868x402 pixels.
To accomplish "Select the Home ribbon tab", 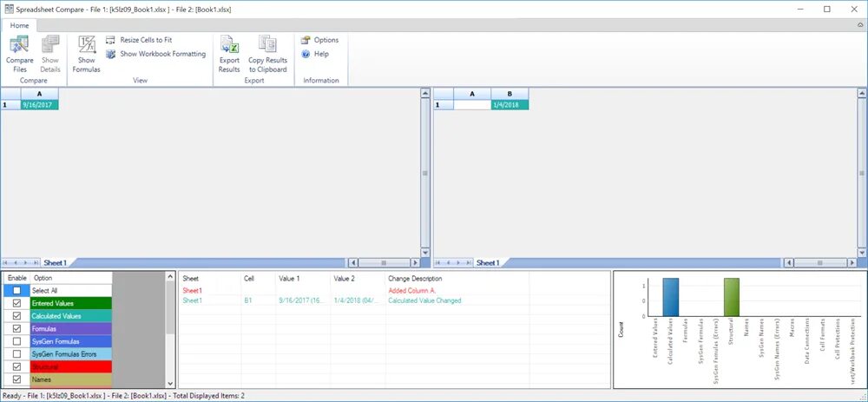I will pyautogui.click(x=19, y=25).
